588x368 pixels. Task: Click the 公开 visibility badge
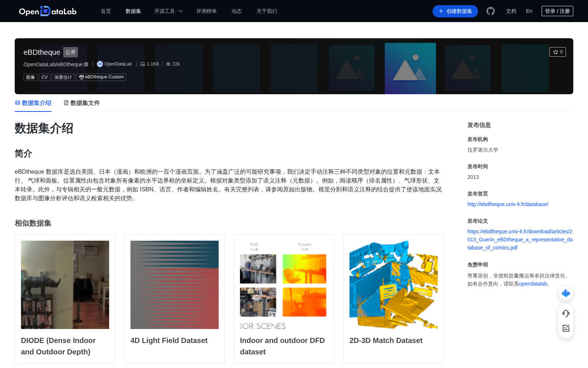pyautogui.click(x=71, y=52)
